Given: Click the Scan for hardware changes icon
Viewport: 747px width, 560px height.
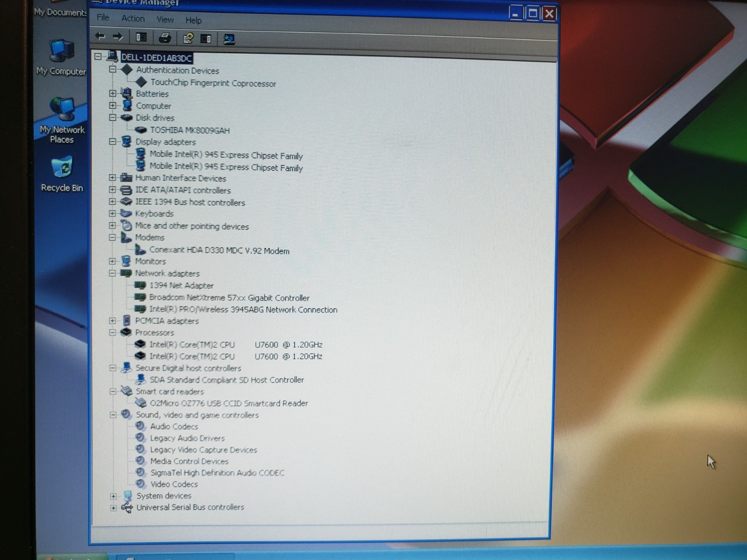Looking at the screenshot, I should tap(229, 39).
